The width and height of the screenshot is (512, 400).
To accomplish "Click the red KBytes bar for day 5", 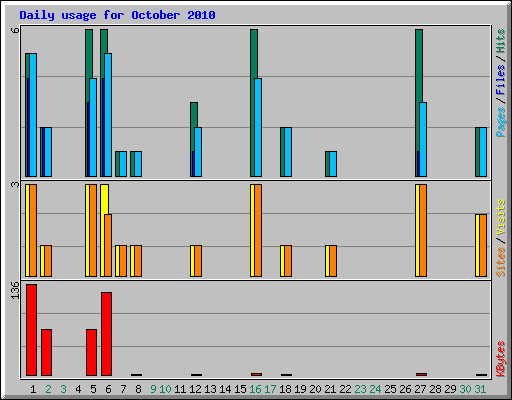I will pyautogui.click(x=91, y=353).
